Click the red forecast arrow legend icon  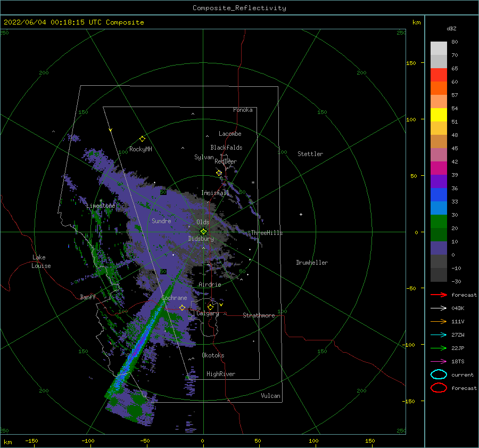click(x=439, y=295)
